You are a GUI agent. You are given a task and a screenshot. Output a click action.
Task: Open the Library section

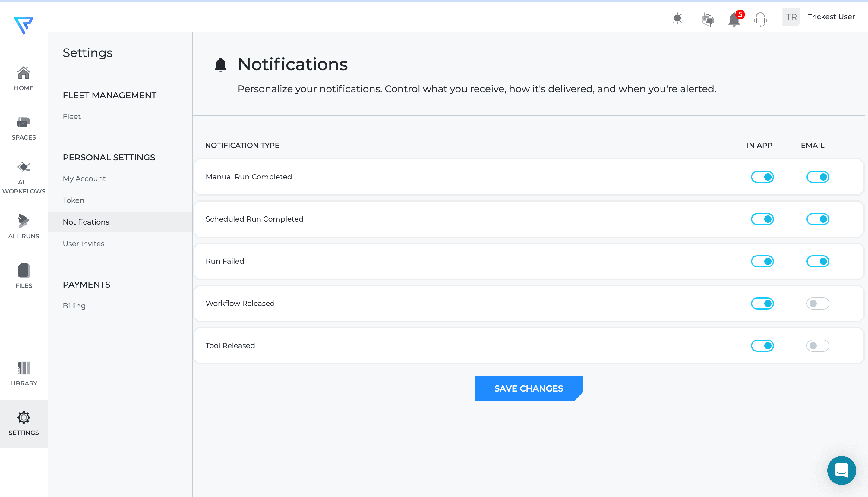pyautogui.click(x=24, y=374)
